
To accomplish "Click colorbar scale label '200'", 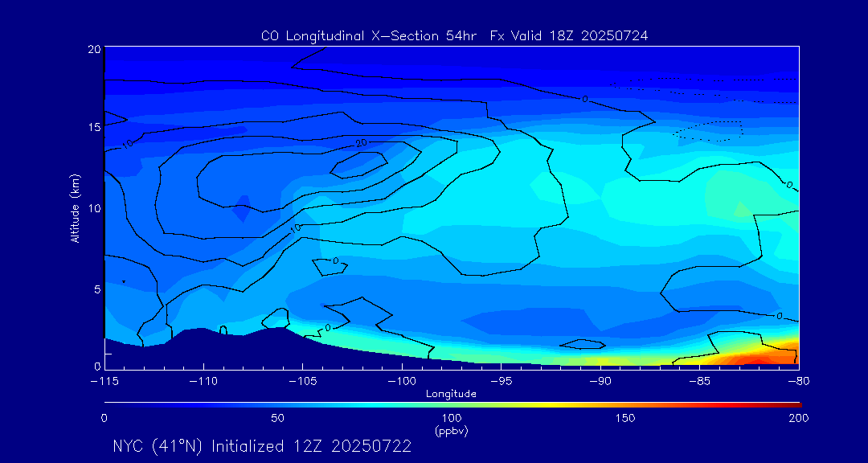I will (799, 418).
